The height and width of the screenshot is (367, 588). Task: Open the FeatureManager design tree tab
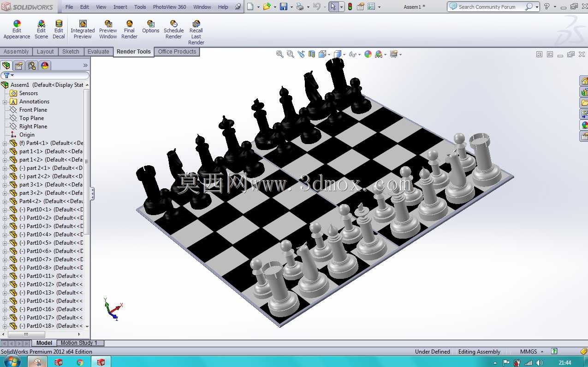click(6, 66)
